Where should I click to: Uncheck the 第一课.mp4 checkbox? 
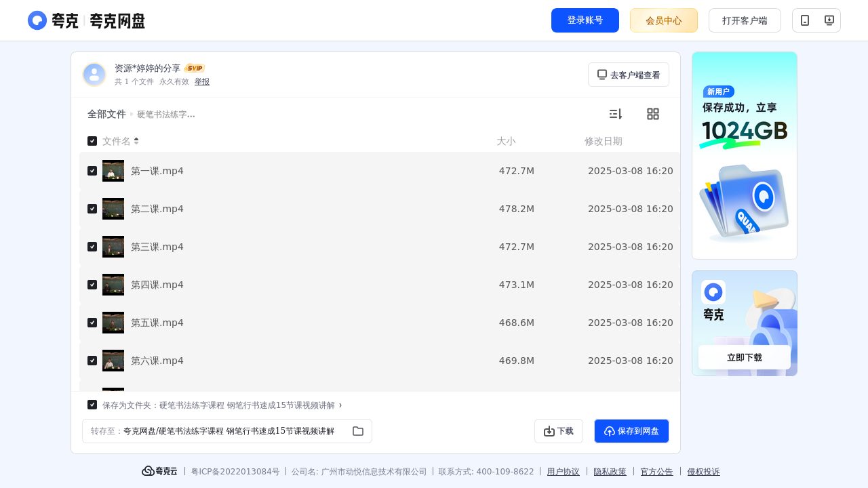[x=92, y=171]
